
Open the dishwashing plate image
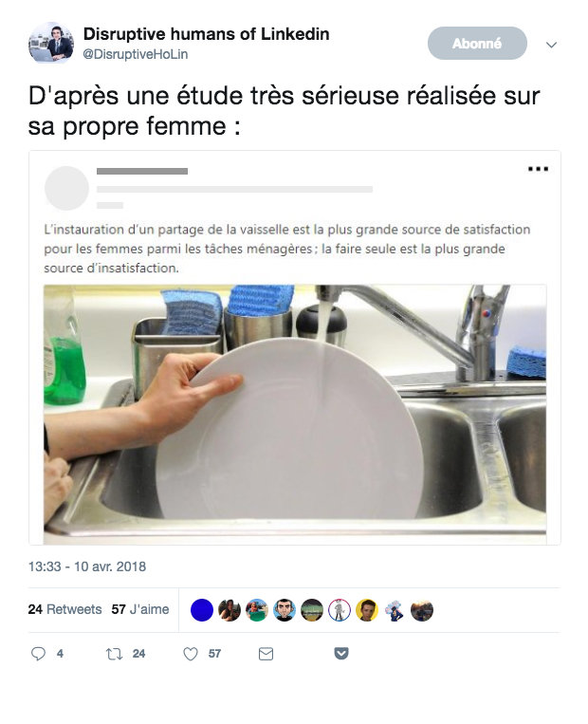(x=295, y=409)
